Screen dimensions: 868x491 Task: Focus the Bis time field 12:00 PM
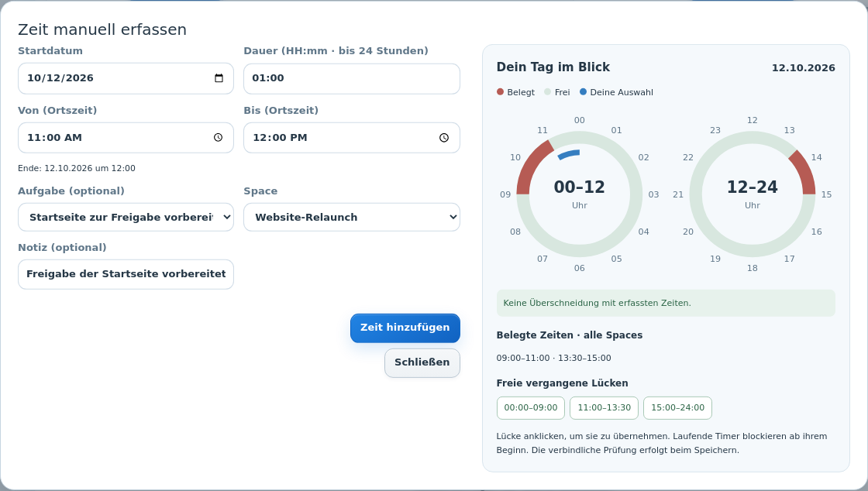coord(352,138)
